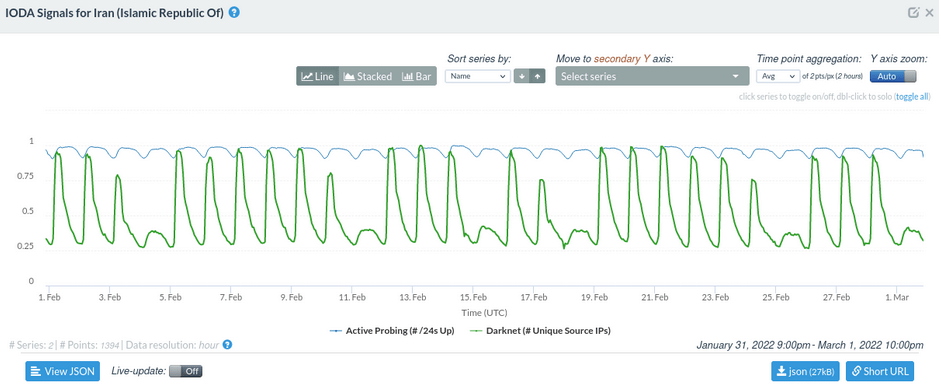The image size is (941, 389).
Task: Click the 13. Feb x-axis label
Action: pyautogui.click(x=413, y=297)
